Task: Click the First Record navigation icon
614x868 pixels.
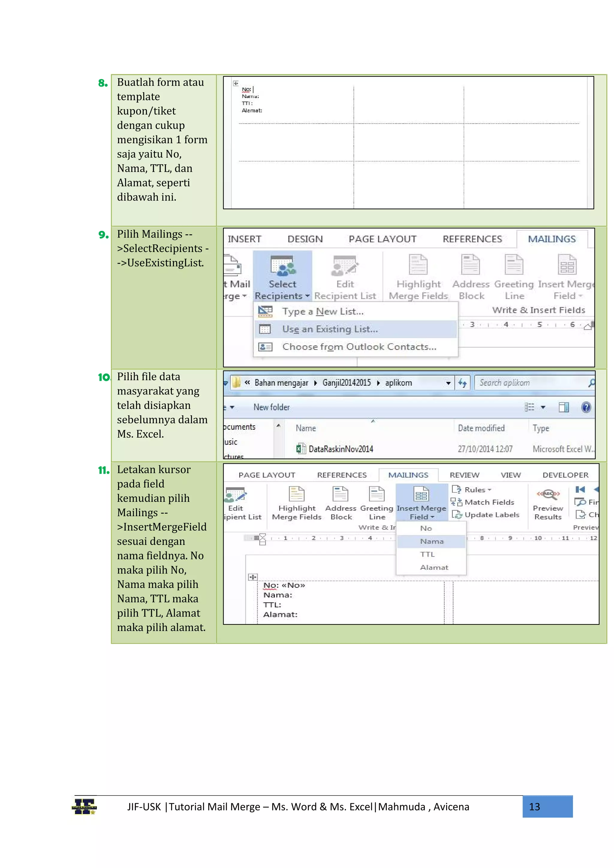Action: [580, 489]
